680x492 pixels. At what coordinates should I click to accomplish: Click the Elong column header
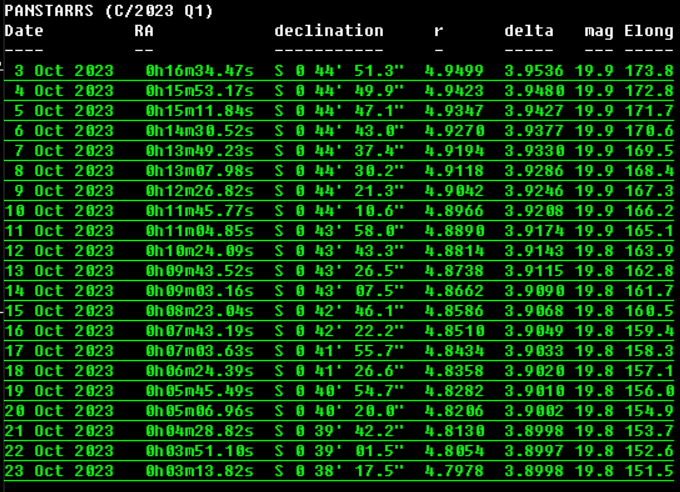pos(649,31)
